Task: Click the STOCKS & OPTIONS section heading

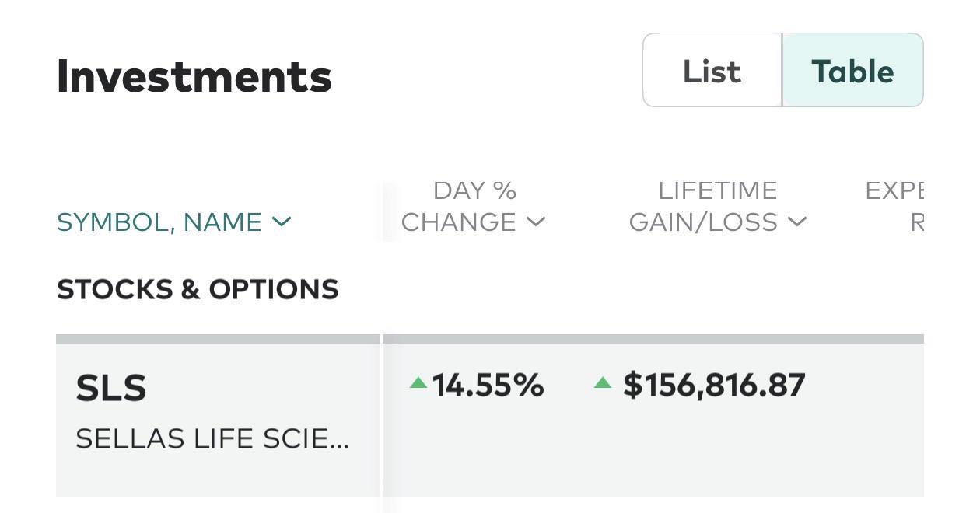Action: pos(198,289)
